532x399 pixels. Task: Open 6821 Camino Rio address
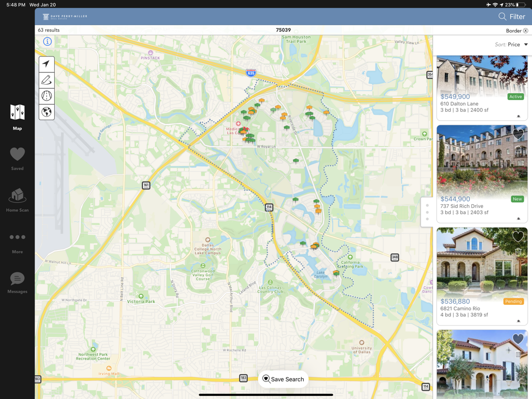(x=460, y=309)
